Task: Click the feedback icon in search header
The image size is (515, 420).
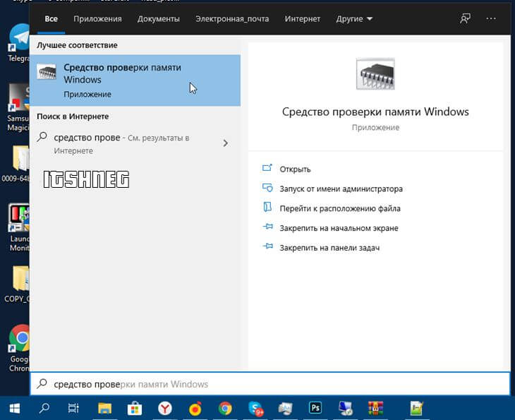Action: [465, 19]
